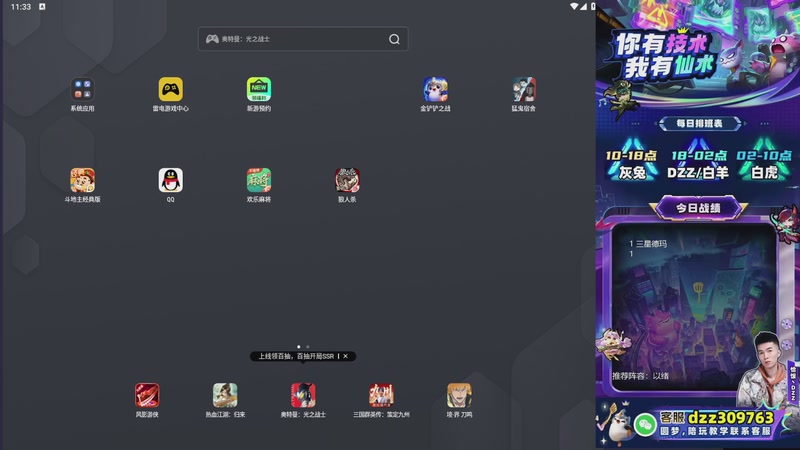
Task: Click the 上线领百抽，百抽开局SSR tooltip text
Action: [296, 356]
